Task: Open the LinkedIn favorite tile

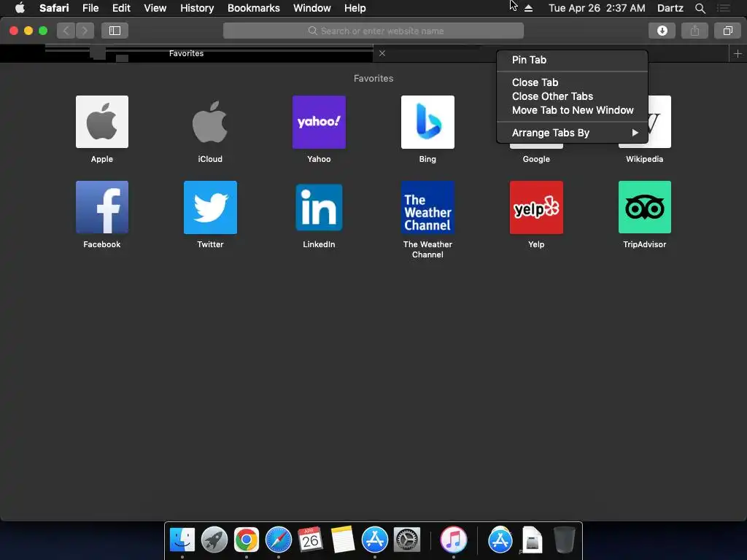Action: click(319, 207)
